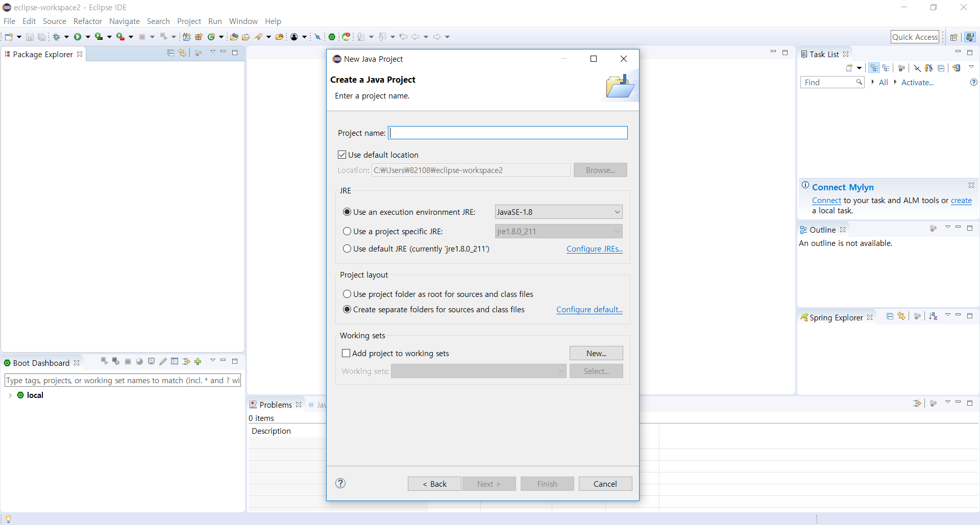Open the Window menu
The image size is (980, 525).
[x=243, y=21]
